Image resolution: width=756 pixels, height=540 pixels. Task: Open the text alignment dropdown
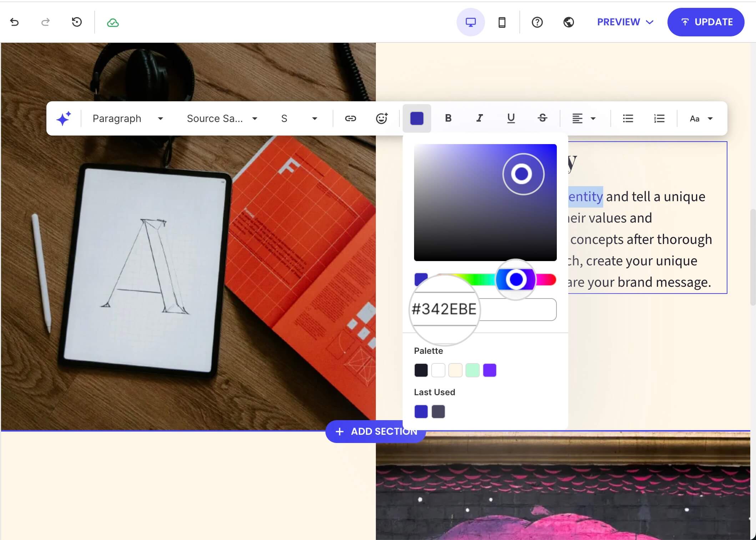click(584, 118)
